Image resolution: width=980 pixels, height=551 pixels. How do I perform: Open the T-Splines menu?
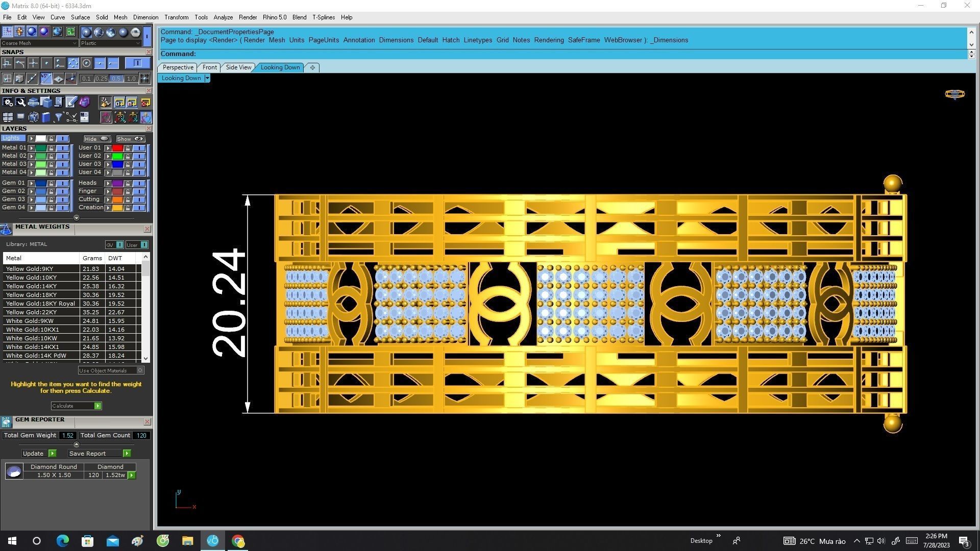pyautogui.click(x=323, y=17)
